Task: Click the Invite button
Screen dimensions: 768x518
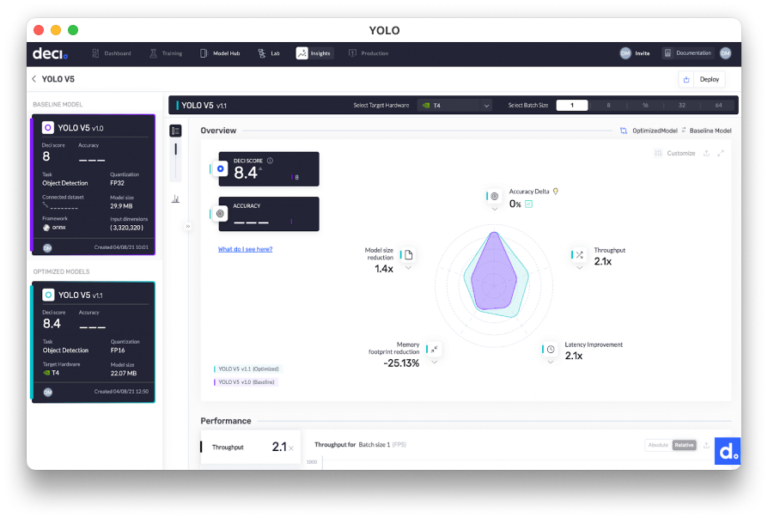Action: click(x=635, y=53)
